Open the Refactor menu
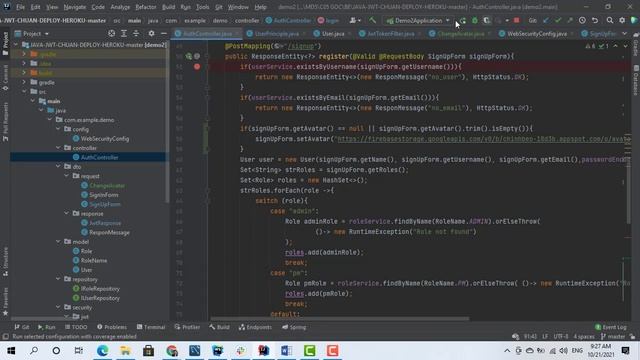640x360 pixels. click(x=146, y=7)
